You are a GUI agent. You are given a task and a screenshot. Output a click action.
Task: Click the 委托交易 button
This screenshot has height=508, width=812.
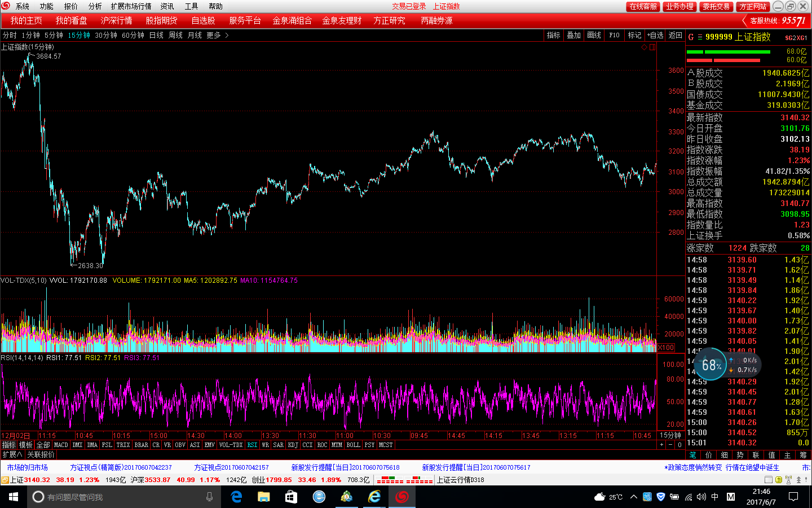716,6
